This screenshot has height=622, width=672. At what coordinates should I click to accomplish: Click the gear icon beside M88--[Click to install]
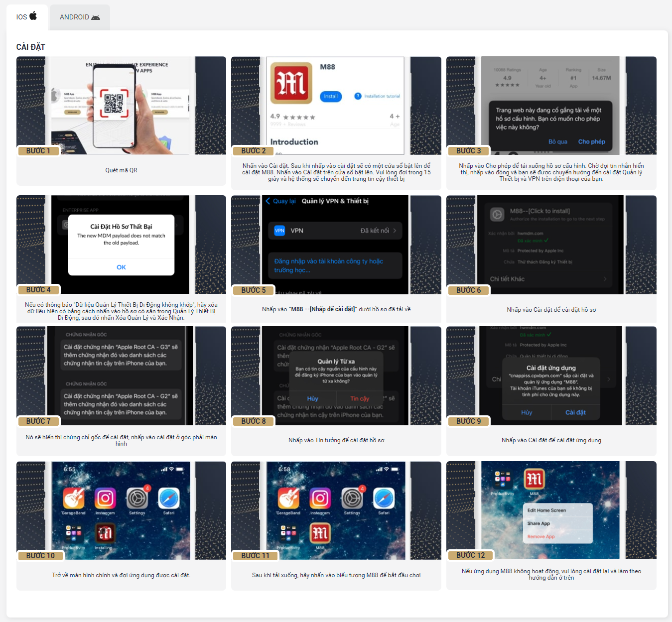497,215
